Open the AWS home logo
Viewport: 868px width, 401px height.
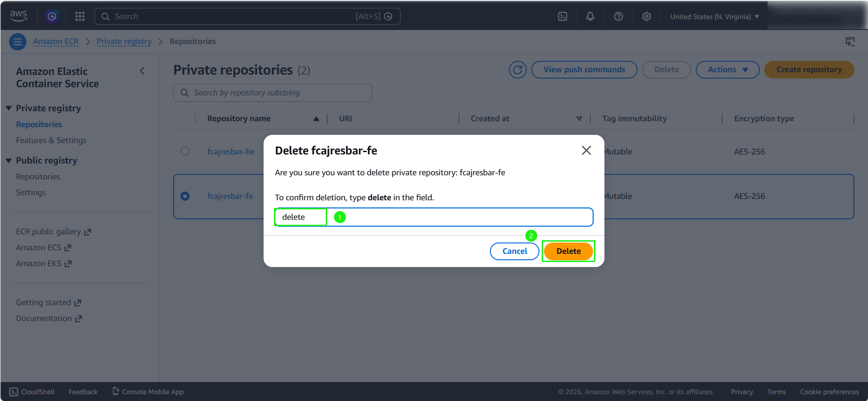pos(19,16)
